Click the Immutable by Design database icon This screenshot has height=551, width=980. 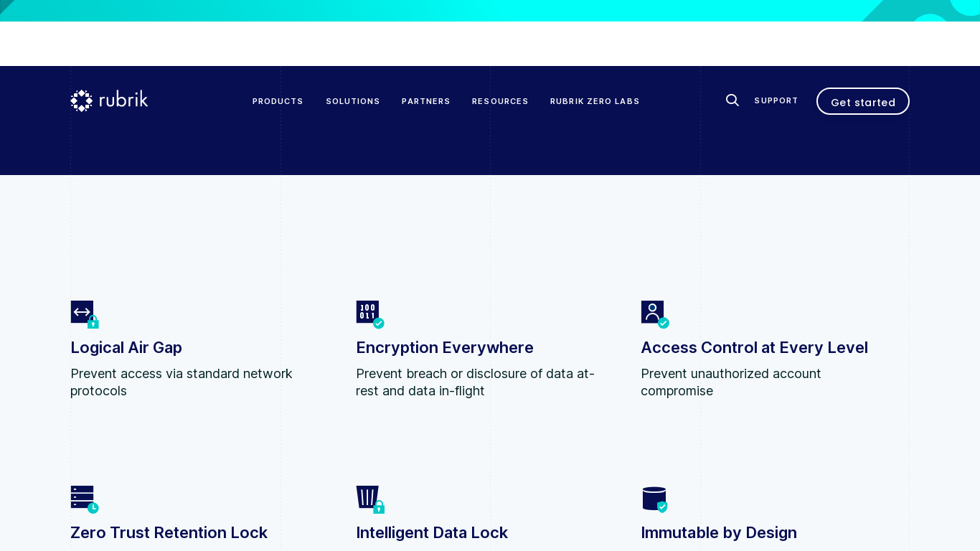pyautogui.click(x=655, y=499)
